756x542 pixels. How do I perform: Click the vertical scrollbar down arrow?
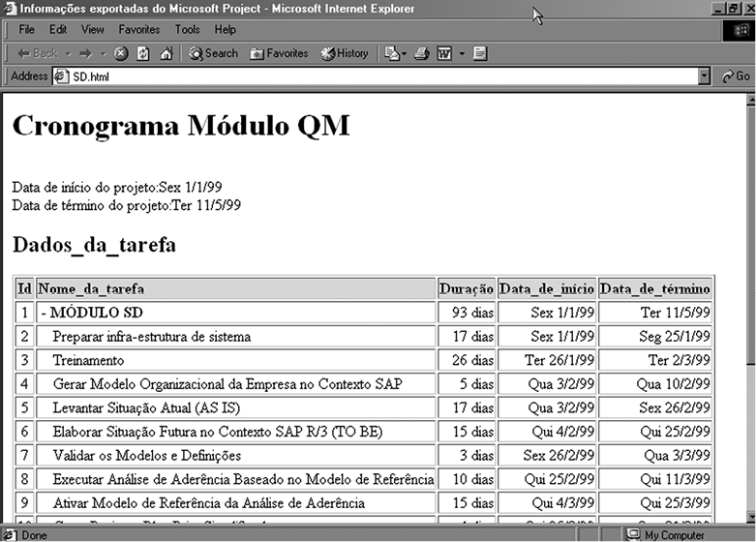click(x=751, y=517)
